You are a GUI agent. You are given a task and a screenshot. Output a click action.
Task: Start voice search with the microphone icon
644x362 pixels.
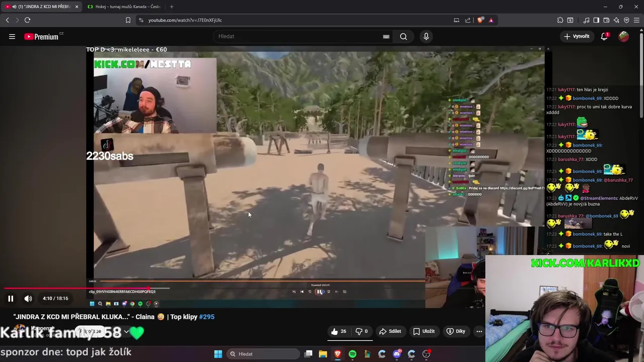(426, 36)
